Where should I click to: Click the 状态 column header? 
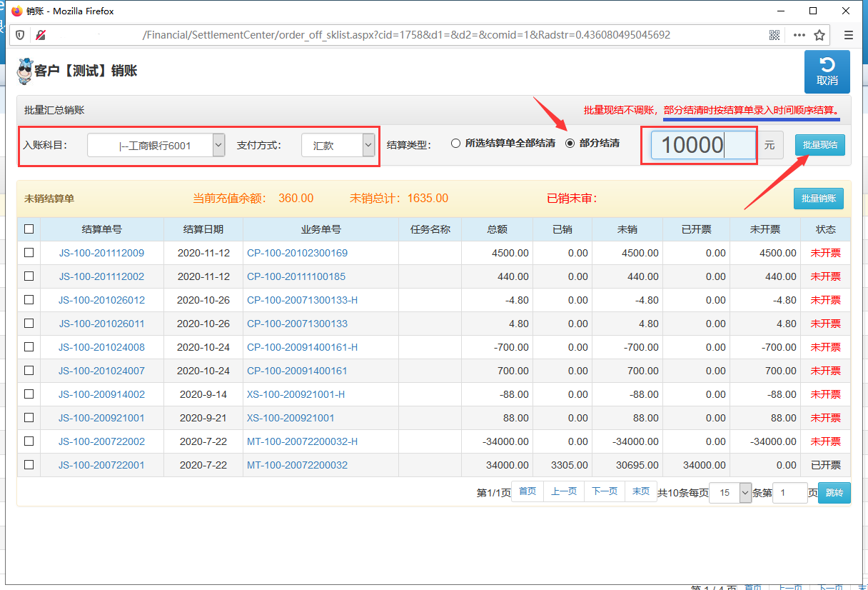[826, 229]
